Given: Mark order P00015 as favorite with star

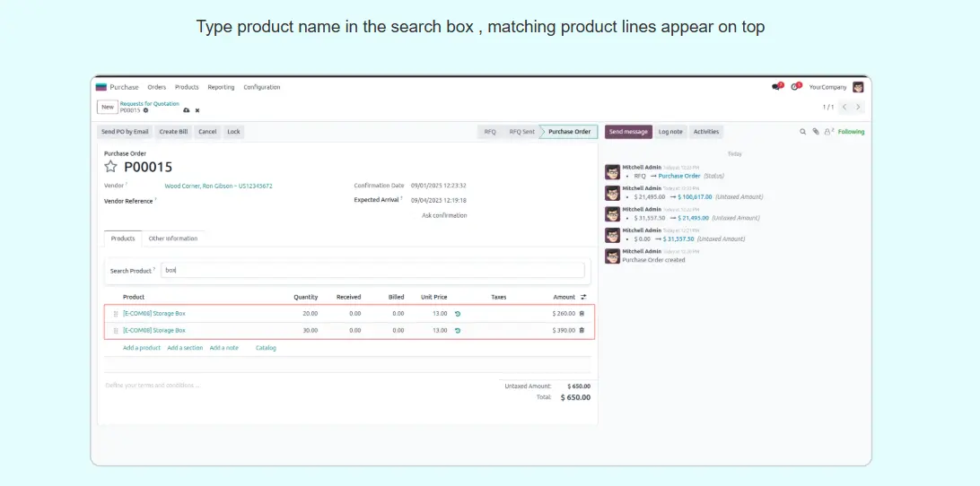Looking at the screenshot, I should (111, 167).
